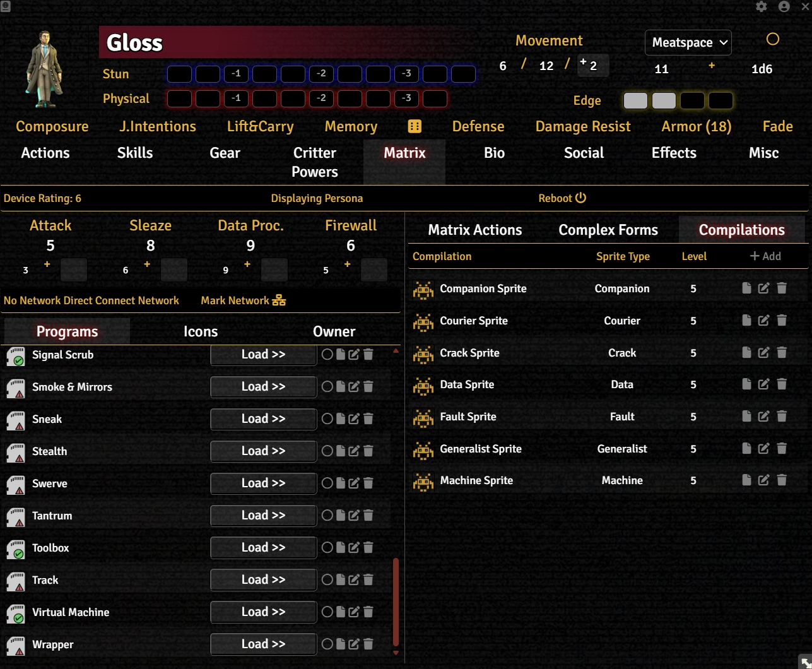Delete the Wrapper program
This screenshot has height=669, width=812.
coord(368,644)
